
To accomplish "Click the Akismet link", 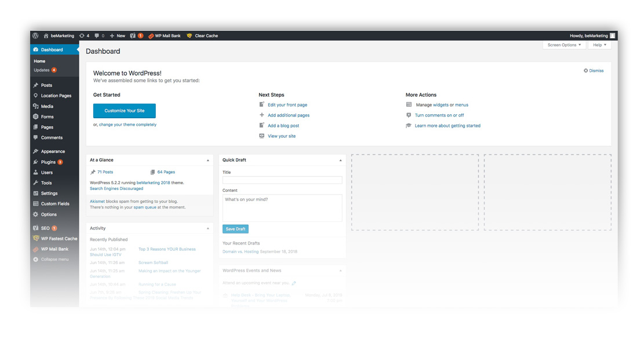I will coord(97,202).
